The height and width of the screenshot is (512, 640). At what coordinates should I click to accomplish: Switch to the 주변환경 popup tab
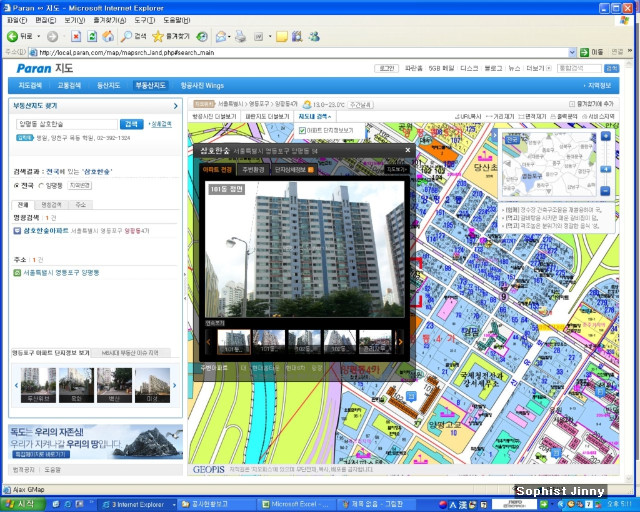click(253, 169)
